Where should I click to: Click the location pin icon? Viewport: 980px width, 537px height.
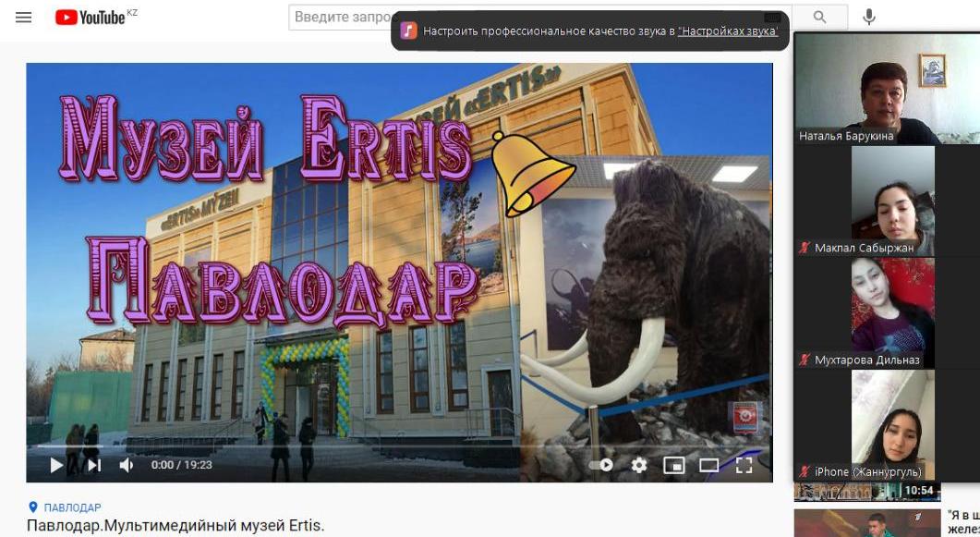pos(33,507)
